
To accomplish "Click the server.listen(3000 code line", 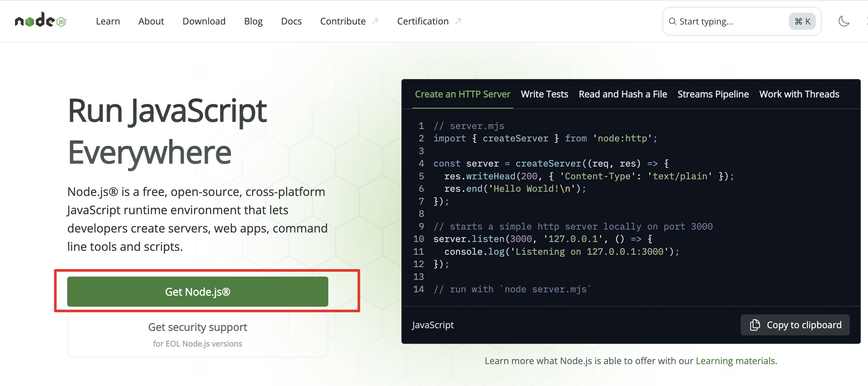I will (x=543, y=239).
